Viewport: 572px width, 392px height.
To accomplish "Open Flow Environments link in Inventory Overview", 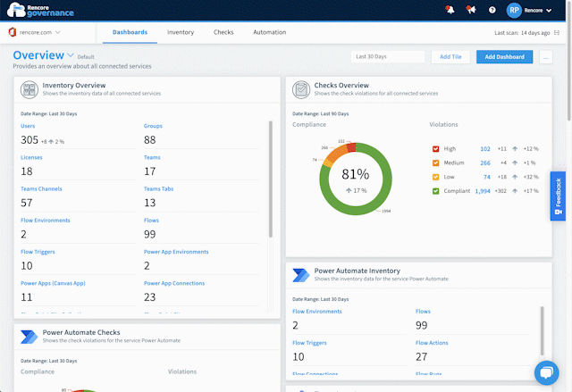I will click(46, 221).
